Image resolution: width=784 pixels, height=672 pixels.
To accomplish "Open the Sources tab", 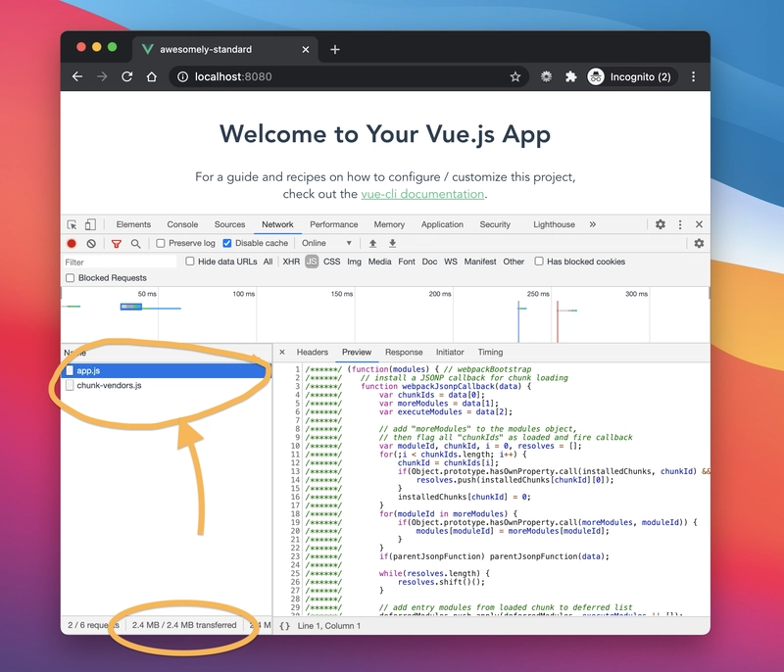I will click(229, 224).
